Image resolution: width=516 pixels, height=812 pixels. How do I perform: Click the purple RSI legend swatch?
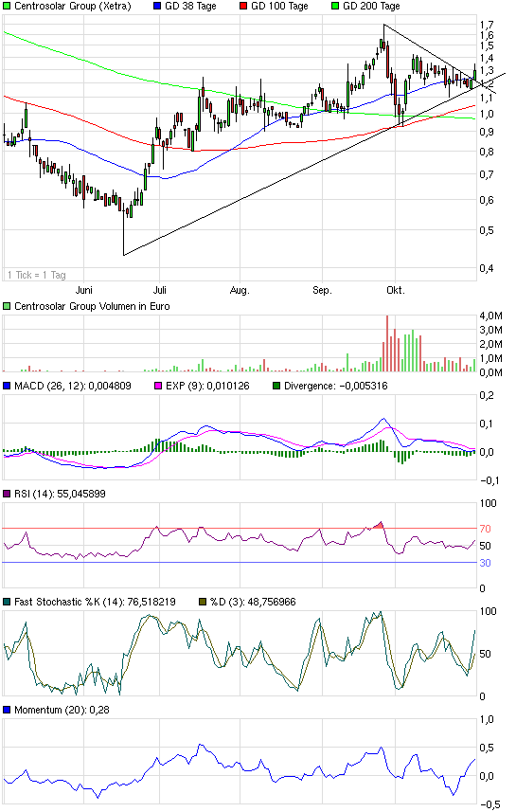pyautogui.click(x=7, y=494)
